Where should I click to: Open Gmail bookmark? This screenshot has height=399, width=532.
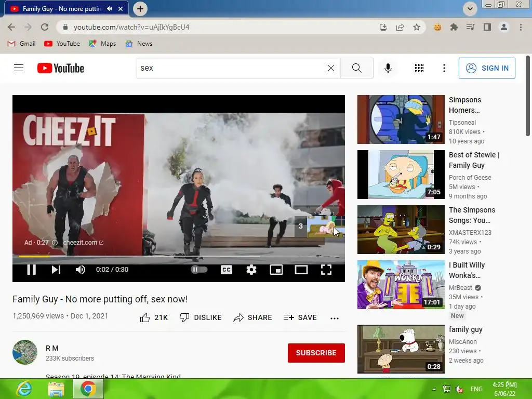21,44
